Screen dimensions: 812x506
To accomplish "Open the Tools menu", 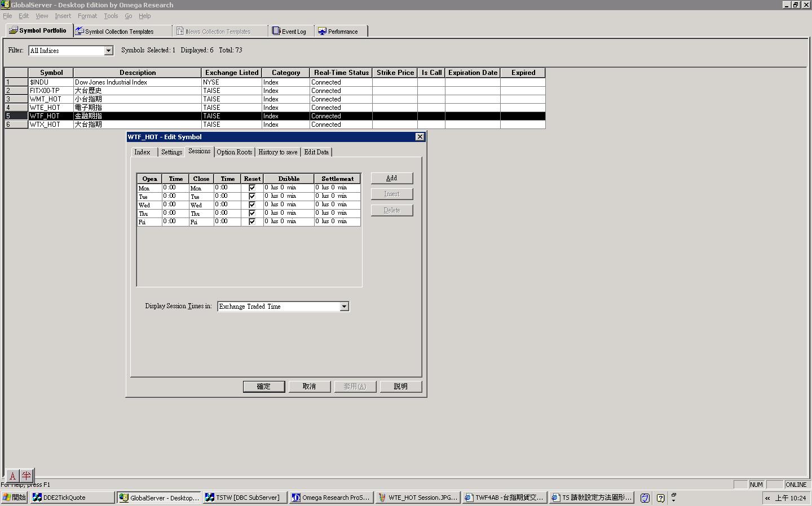I will [x=111, y=16].
